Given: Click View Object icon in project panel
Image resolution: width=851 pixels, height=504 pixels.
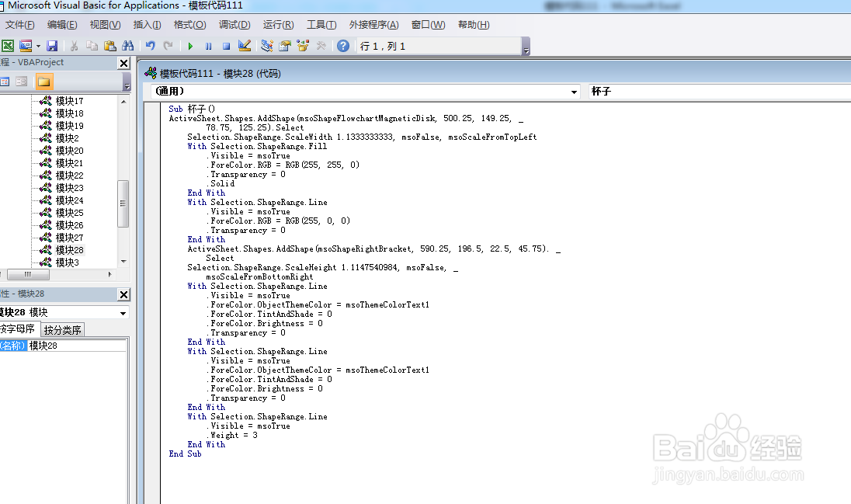Looking at the screenshot, I should pos(22,82).
